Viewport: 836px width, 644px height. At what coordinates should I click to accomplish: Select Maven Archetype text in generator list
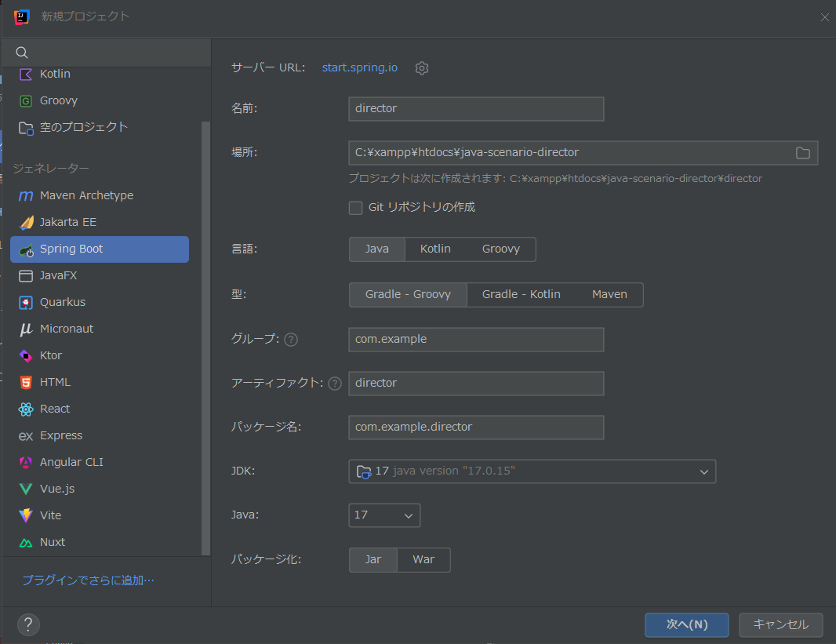[86, 195]
